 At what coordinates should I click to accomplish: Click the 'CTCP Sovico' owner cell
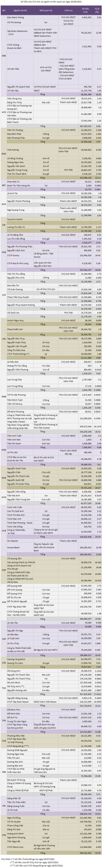click(x=13, y=255)
